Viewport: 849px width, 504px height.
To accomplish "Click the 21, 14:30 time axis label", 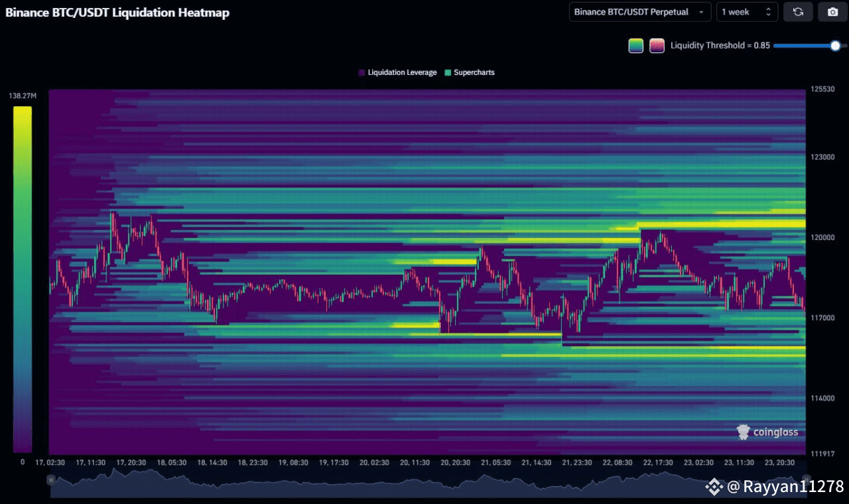I will (536, 463).
